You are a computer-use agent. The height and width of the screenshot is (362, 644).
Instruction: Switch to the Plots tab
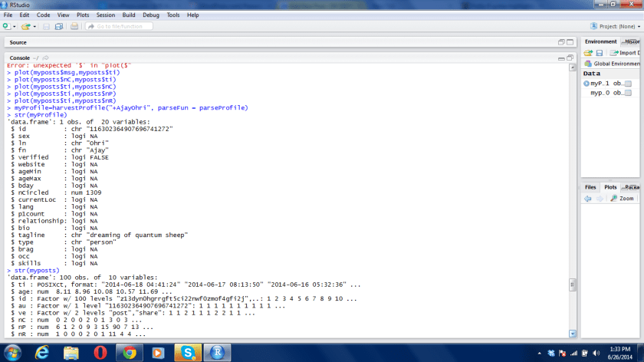(610, 187)
